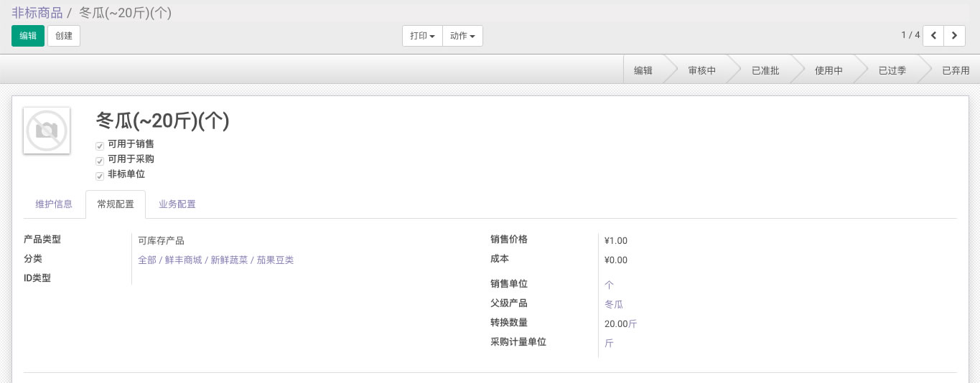Click the 分类 field label
The width and height of the screenshot is (980, 383).
(x=33, y=259)
